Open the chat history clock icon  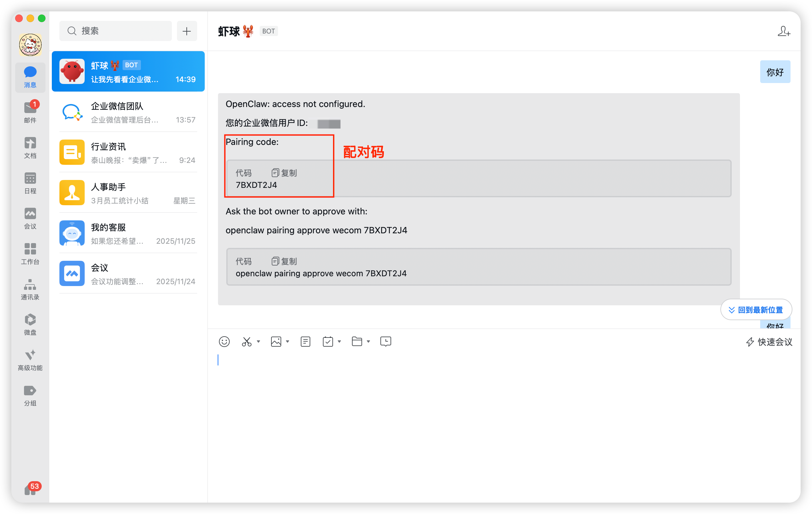point(385,341)
